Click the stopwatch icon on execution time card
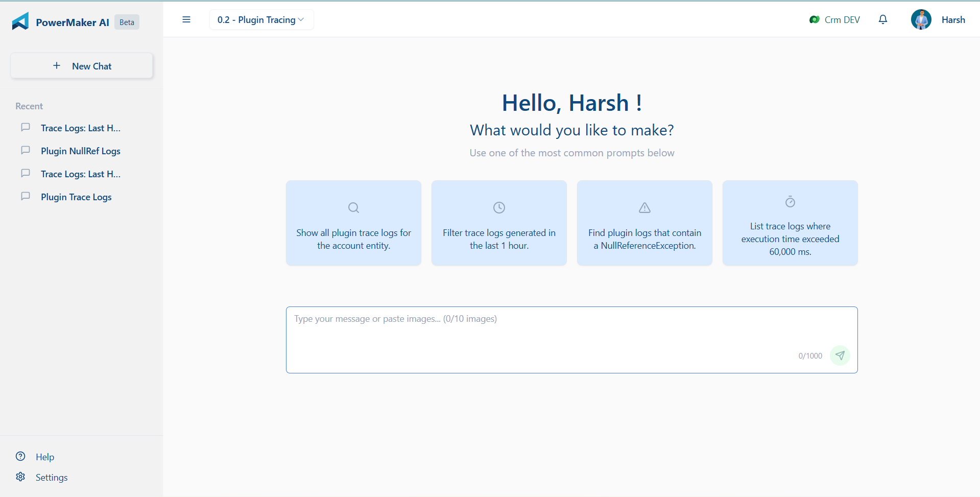Screen dimensions: 980x497 pyautogui.click(x=790, y=202)
